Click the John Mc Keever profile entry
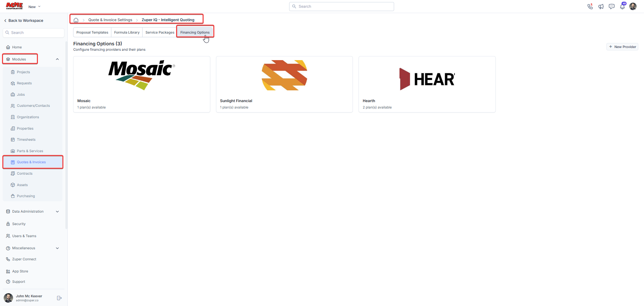Viewport: 644px width, 306px height. pos(29,298)
